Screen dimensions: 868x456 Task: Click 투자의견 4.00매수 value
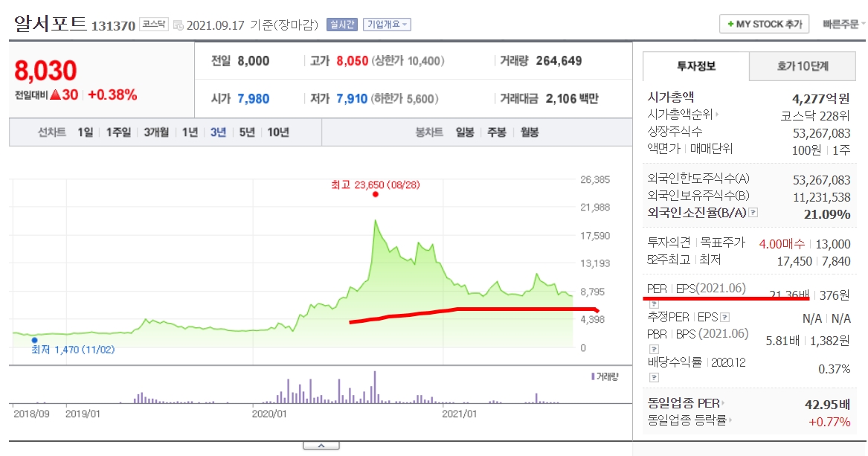782,244
